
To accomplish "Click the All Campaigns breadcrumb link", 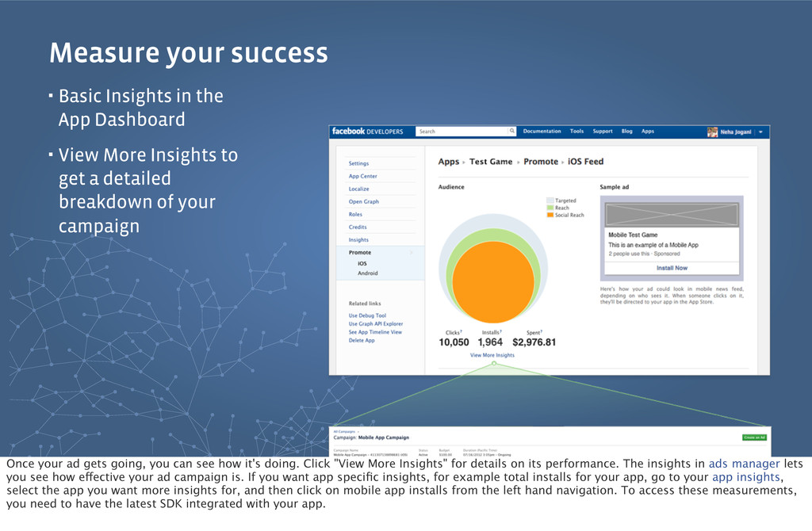I will pos(344,432).
